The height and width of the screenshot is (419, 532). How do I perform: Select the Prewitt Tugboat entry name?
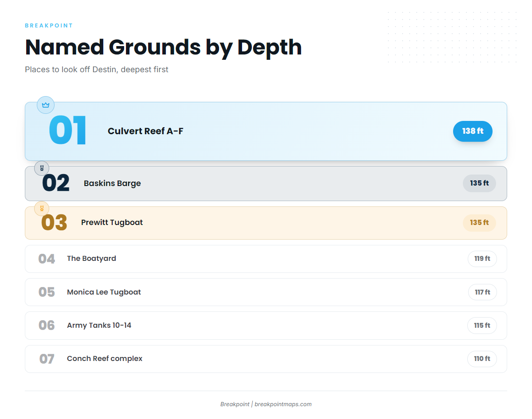pos(112,222)
